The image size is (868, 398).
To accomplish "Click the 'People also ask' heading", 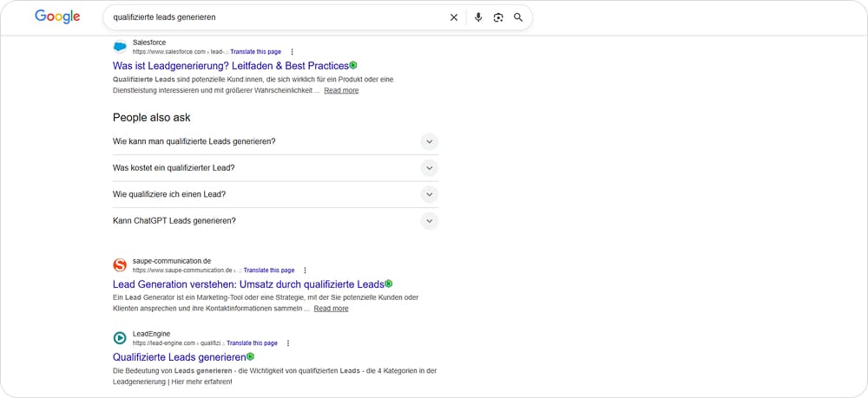I will click(152, 118).
